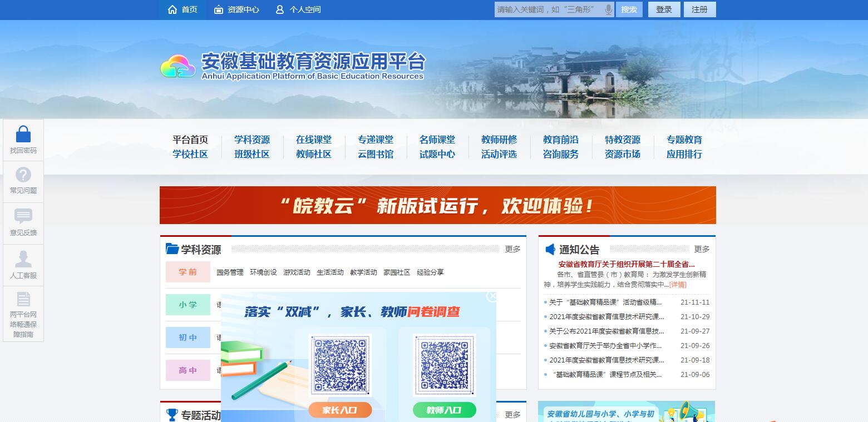Click the 通知公告 speaker icon
The image size is (868, 422).
click(x=550, y=249)
